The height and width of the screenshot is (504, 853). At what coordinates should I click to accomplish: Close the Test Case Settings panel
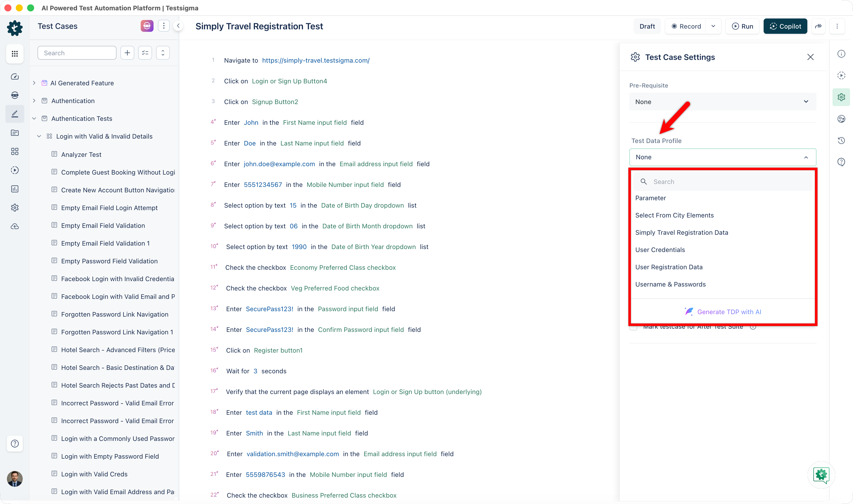click(x=811, y=57)
